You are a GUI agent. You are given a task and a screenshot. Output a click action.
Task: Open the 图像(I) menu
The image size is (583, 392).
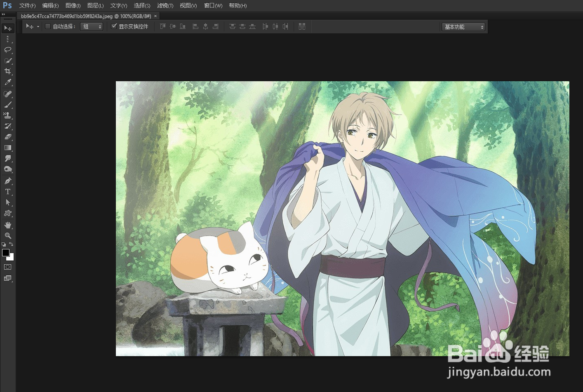coord(73,6)
